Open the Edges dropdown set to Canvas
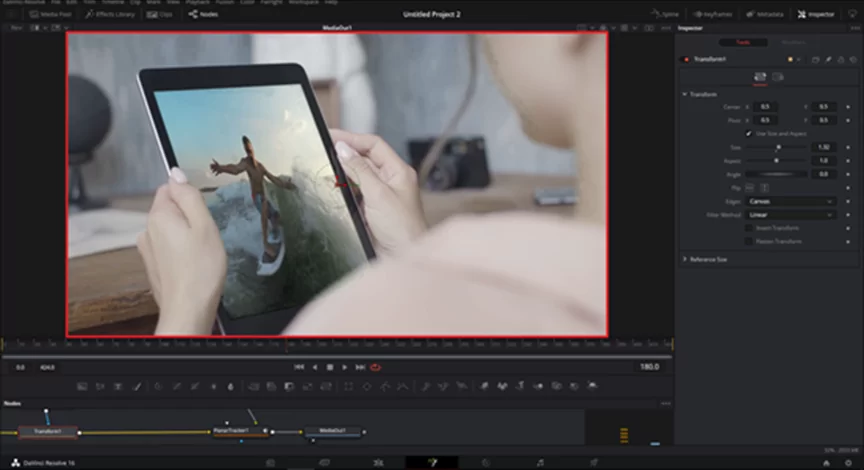864x470 pixels. pos(791,202)
